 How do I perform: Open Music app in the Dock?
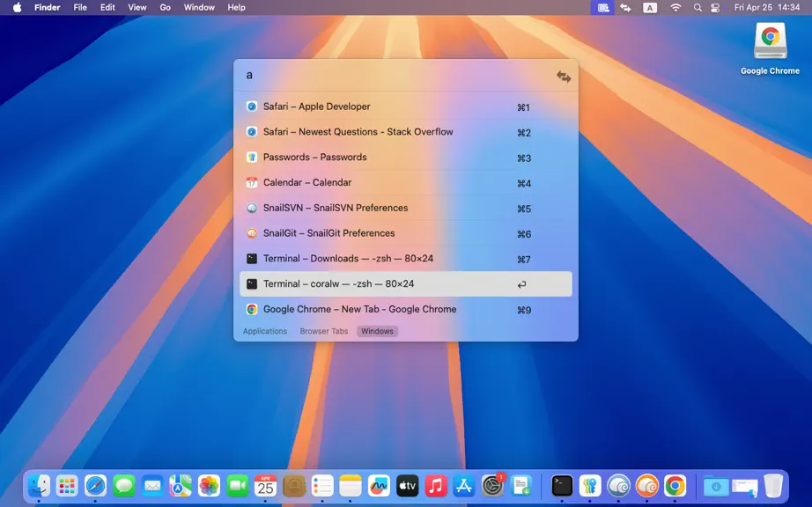(436, 486)
